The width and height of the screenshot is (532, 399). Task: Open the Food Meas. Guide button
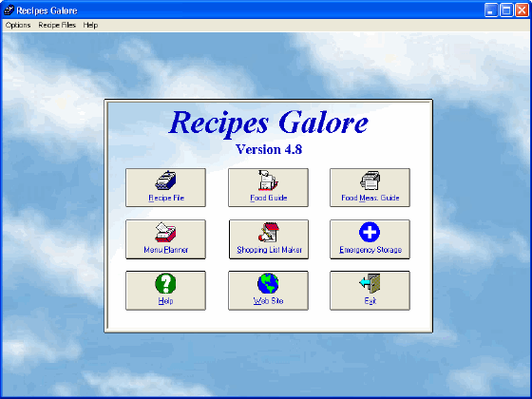tap(370, 188)
